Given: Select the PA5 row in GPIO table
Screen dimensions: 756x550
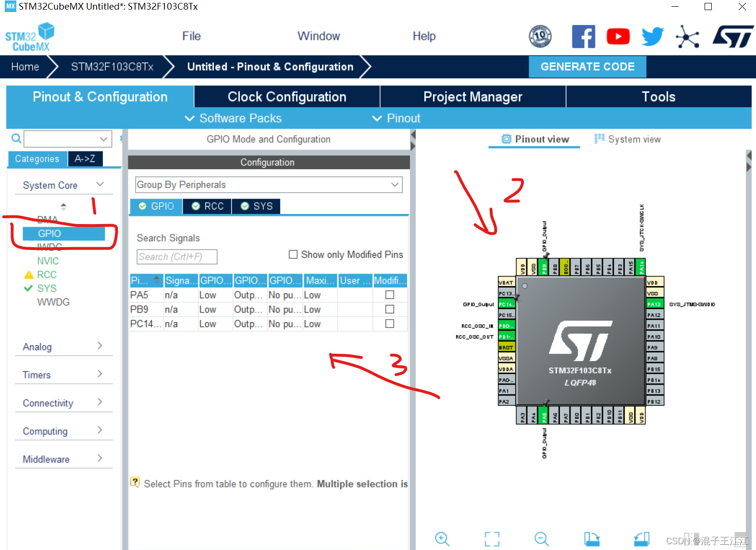Looking at the screenshot, I should [269, 295].
